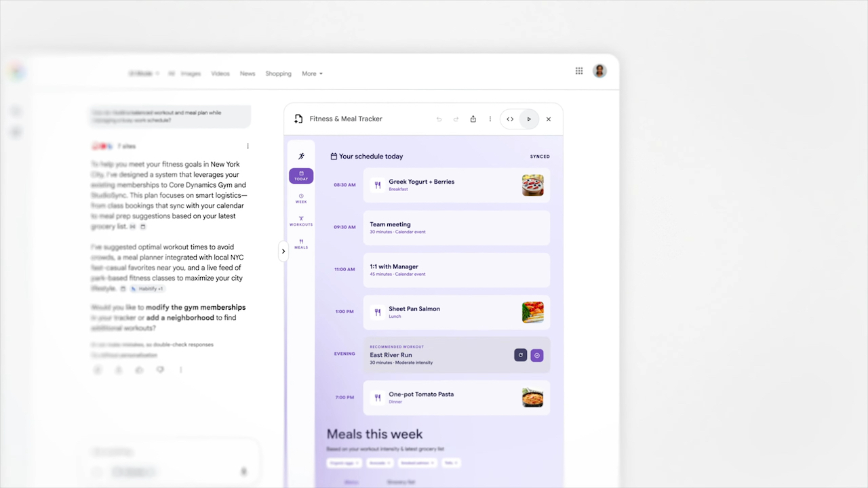868x488 pixels.
Task: Give thumbs down to the response
Action: point(160,370)
